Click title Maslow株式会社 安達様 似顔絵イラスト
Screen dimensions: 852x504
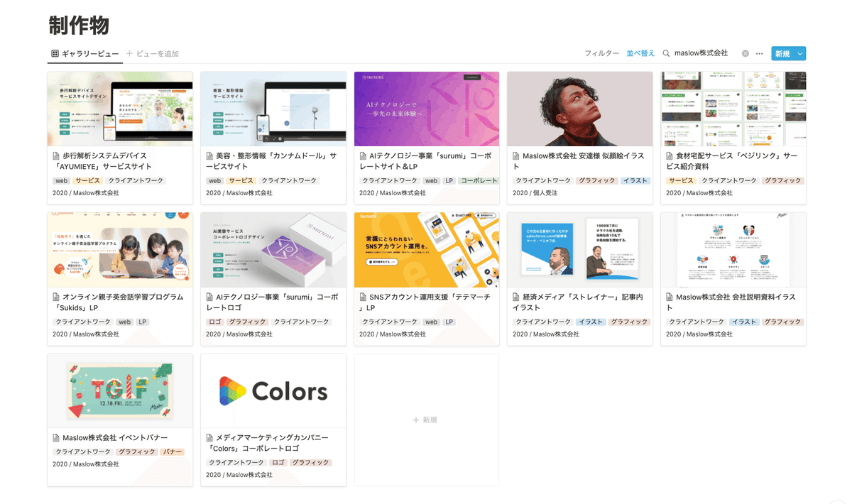(x=578, y=161)
